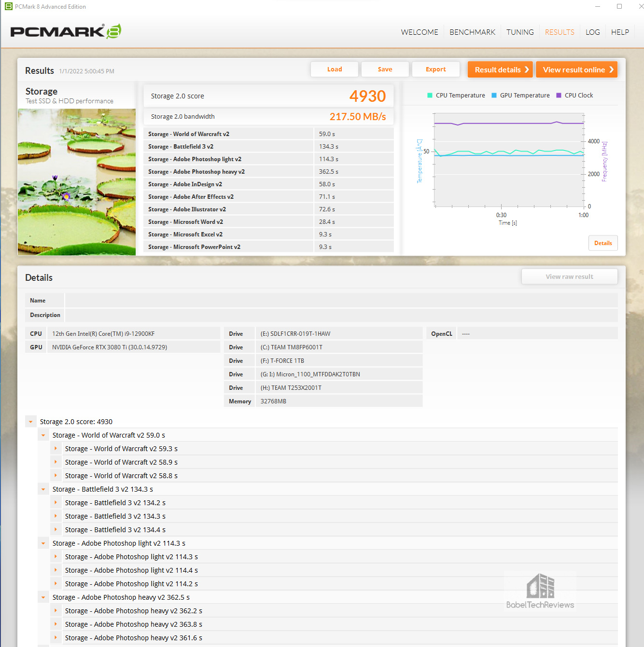644x647 pixels.
Task: Expand Adobe Photoshop light v2 114.3 s run
Action: [x=56, y=557]
